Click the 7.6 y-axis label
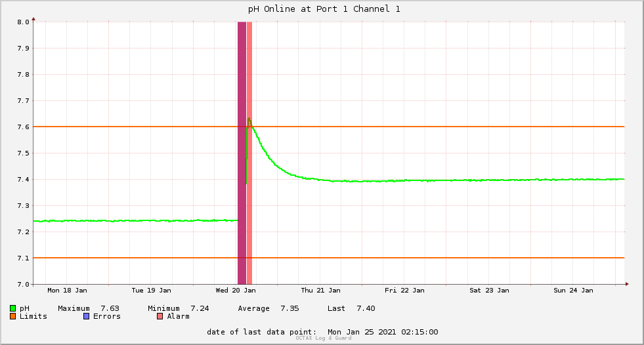The width and height of the screenshot is (644, 345). coord(23,127)
